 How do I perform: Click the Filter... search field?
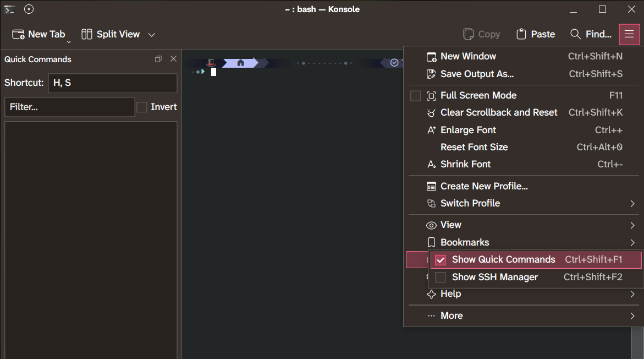click(x=70, y=107)
